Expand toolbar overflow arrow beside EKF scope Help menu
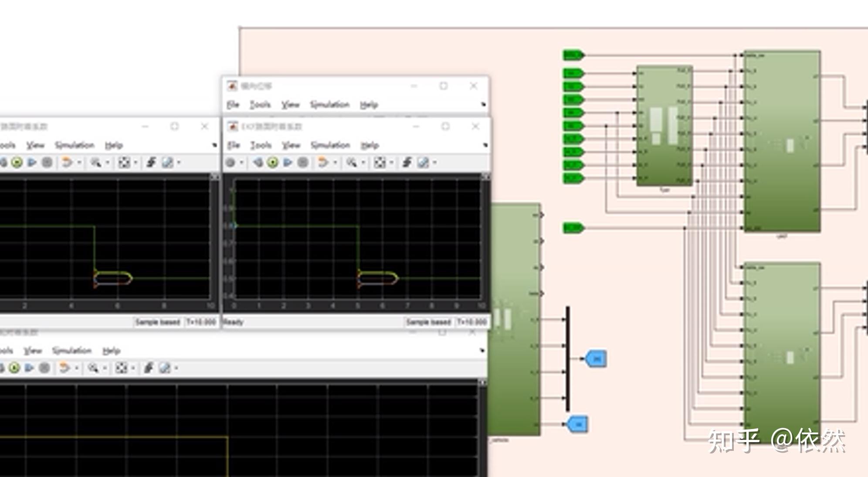The width and height of the screenshot is (868, 477). pos(485,145)
